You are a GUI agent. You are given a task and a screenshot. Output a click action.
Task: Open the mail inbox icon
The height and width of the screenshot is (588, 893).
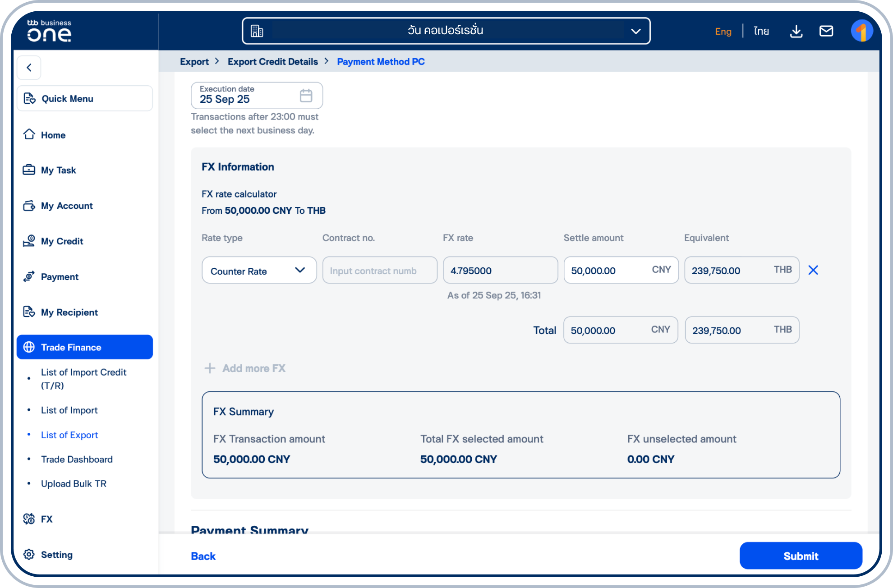[826, 31]
